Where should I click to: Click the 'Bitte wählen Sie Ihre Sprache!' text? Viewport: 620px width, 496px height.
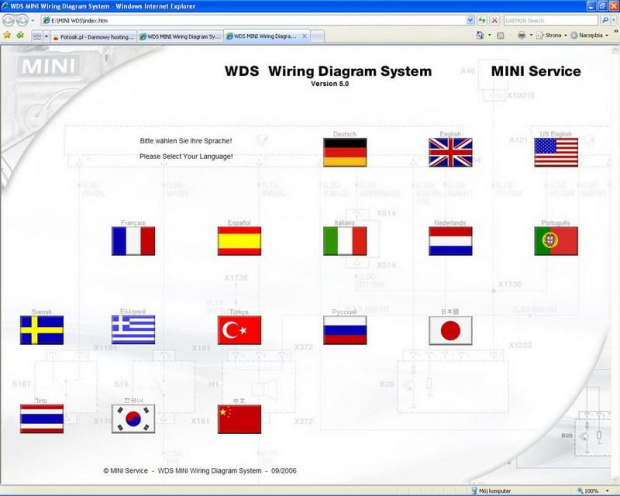point(185,141)
